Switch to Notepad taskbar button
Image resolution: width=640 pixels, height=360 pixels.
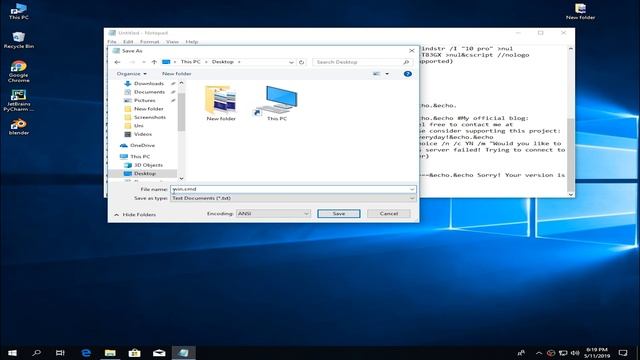(184, 353)
